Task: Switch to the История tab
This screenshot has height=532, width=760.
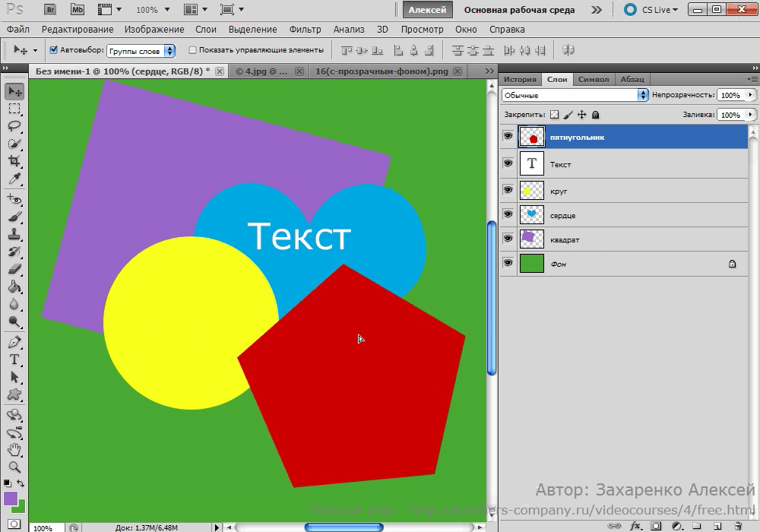Action: (520, 80)
